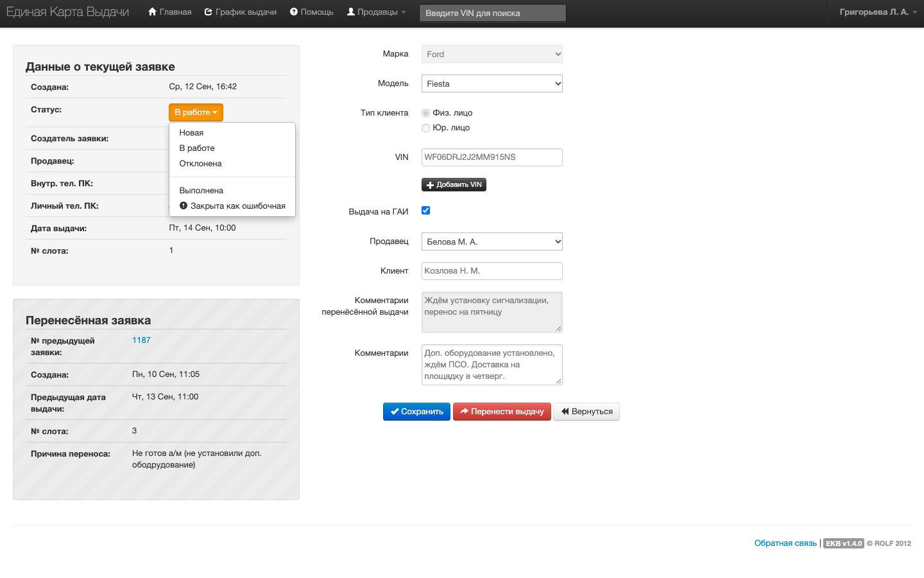Choose Закрыта как ошибочная status

(x=232, y=206)
